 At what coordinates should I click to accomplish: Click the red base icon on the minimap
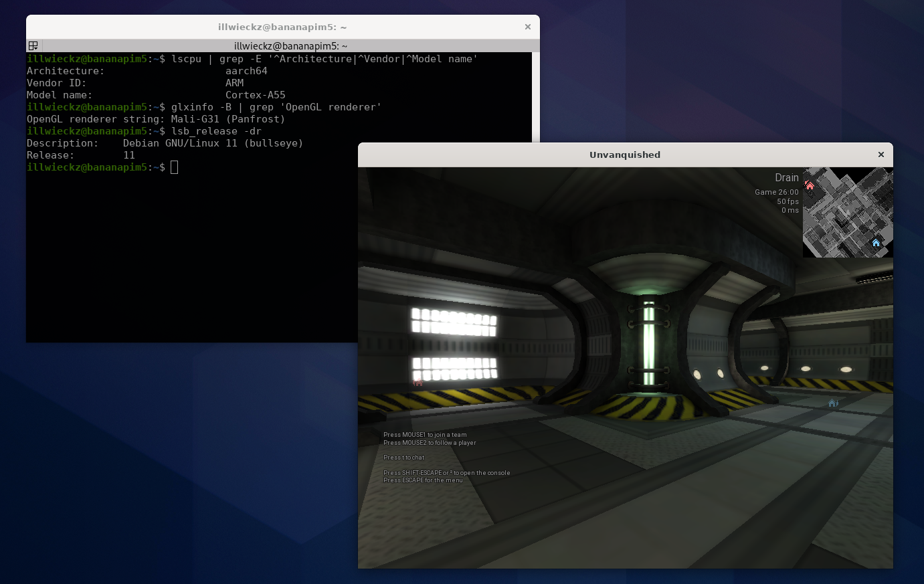click(x=810, y=186)
